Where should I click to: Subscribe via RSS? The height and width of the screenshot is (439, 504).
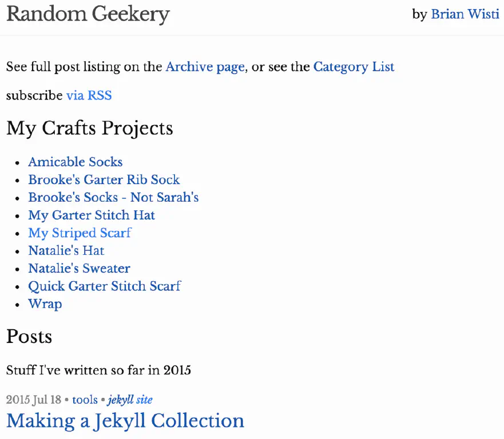(x=89, y=95)
